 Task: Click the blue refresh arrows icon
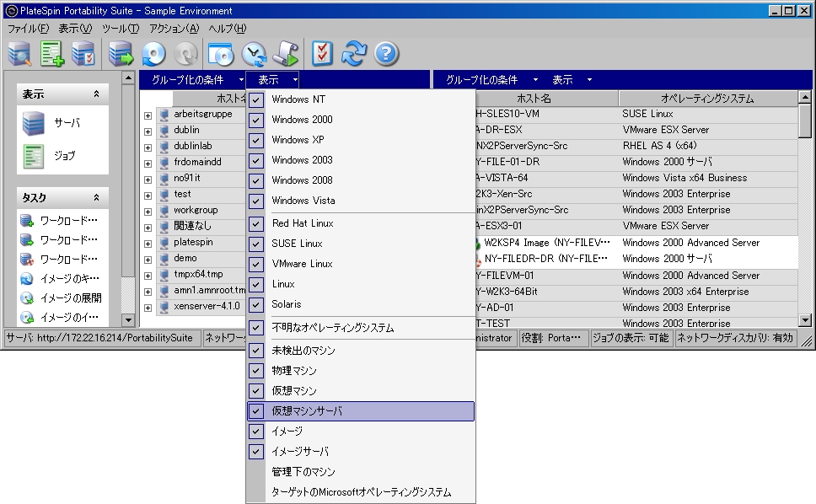(354, 54)
